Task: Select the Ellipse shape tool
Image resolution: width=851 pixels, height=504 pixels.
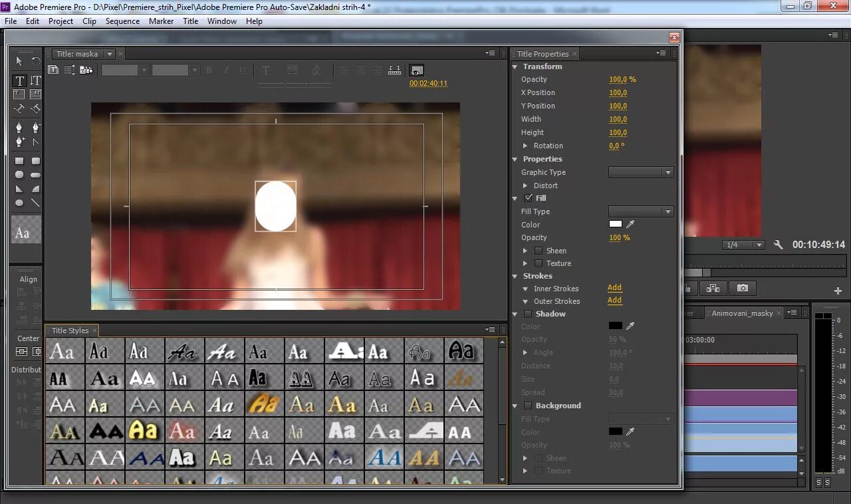Action: coord(19,203)
